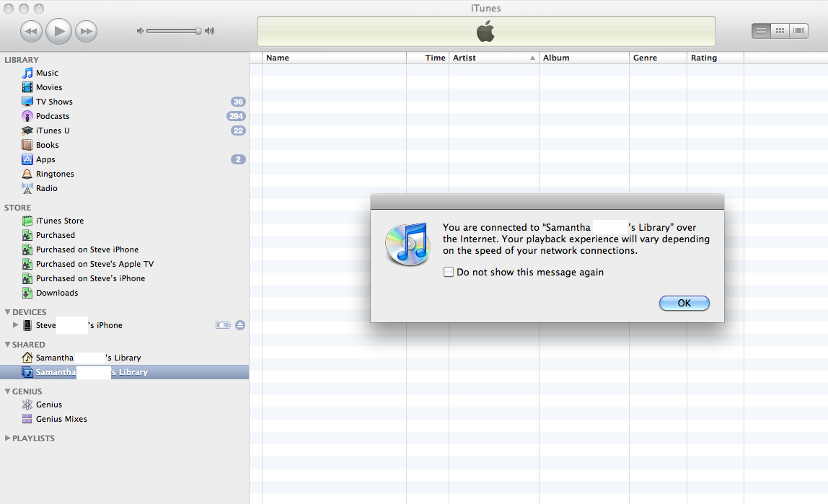Collapse the DEVICES section
The image size is (828, 504).
coord(7,312)
